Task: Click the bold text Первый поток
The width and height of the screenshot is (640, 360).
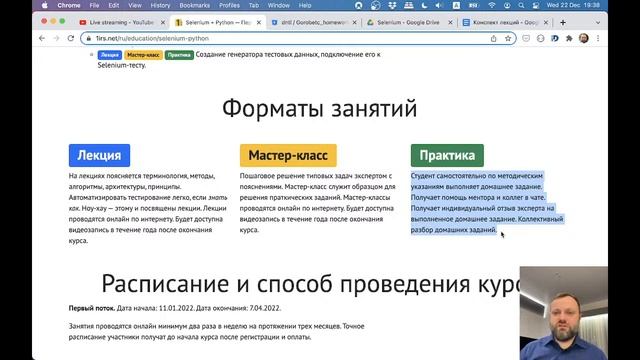Action: (x=92, y=308)
